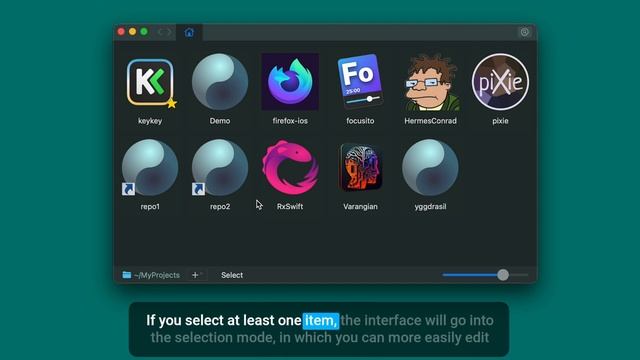
Task: Select the yggdrasil sphere icon
Action: point(430,168)
